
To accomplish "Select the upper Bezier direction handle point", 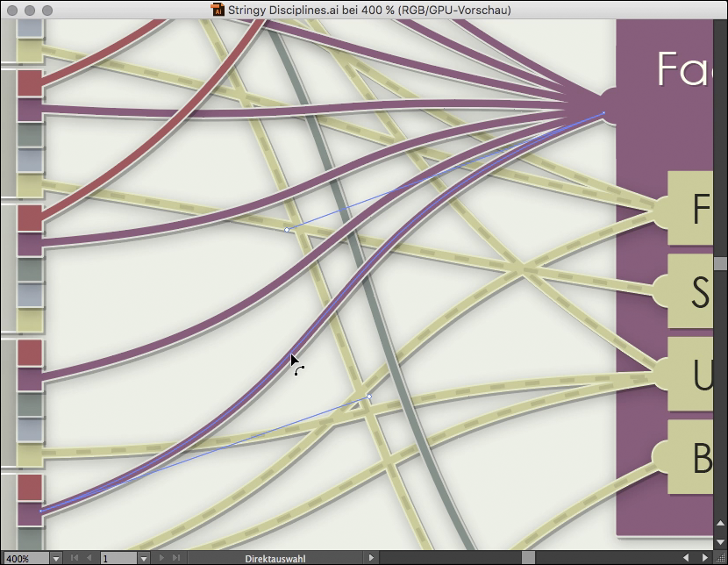I will coord(287,230).
